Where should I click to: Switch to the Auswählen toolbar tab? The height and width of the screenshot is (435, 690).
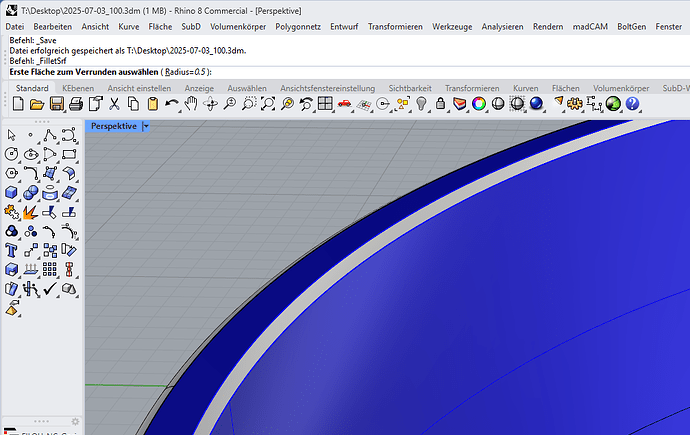pyautogui.click(x=247, y=88)
